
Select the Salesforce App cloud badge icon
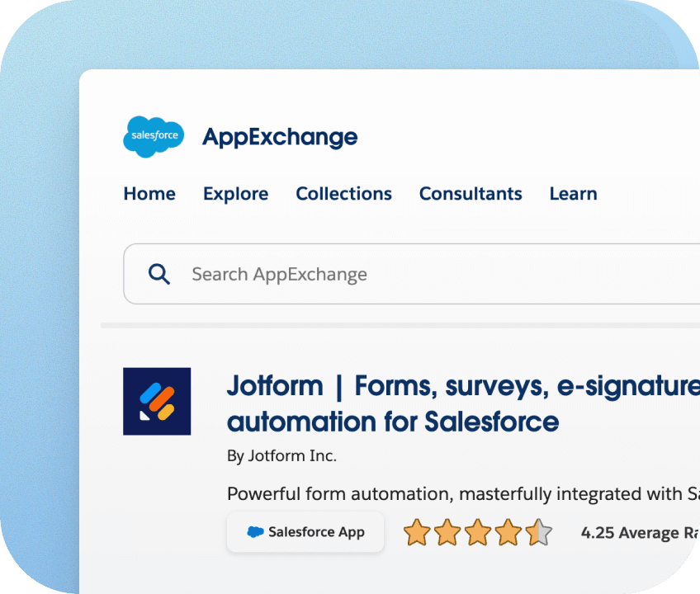coord(254,532)
